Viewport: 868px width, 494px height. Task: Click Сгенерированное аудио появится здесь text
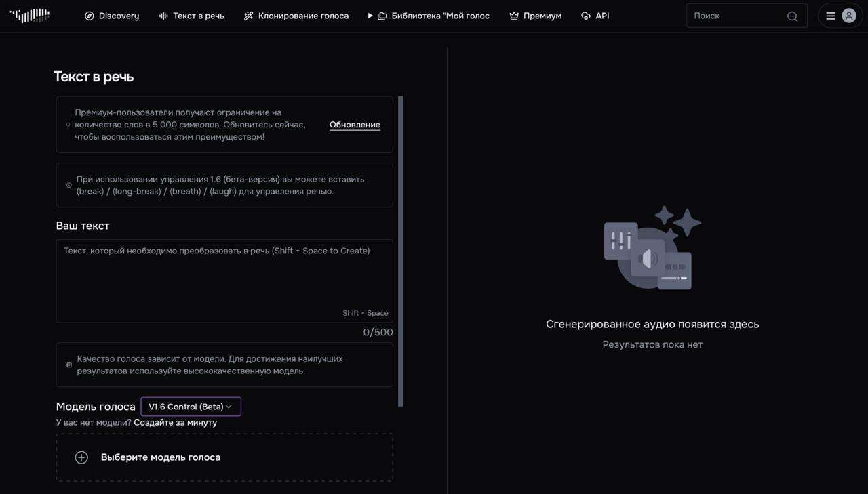(x=652, y=324)
